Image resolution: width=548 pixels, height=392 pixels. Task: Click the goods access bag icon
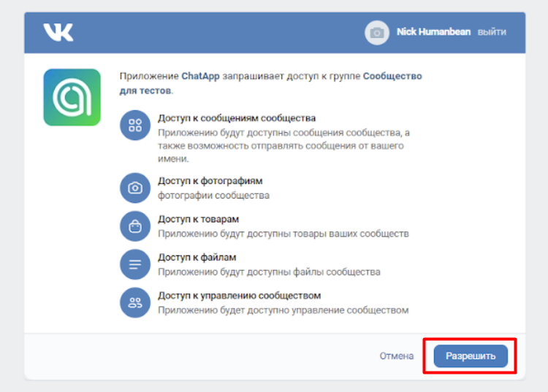pyautogui.click(x=135, y=226)
